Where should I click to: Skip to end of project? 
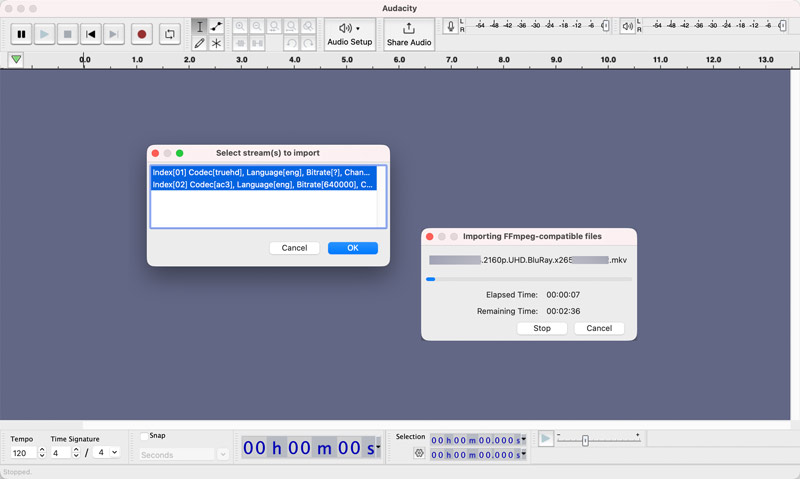[x=114, y=34]
